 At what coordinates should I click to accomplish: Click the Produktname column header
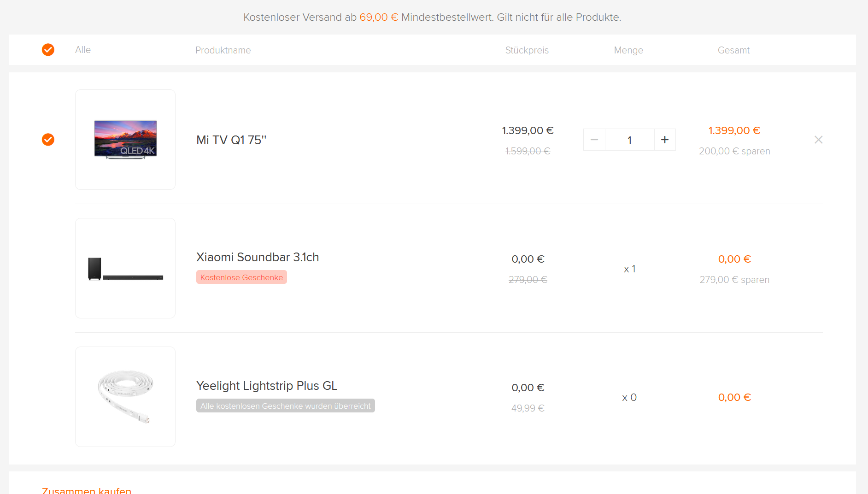223,50
